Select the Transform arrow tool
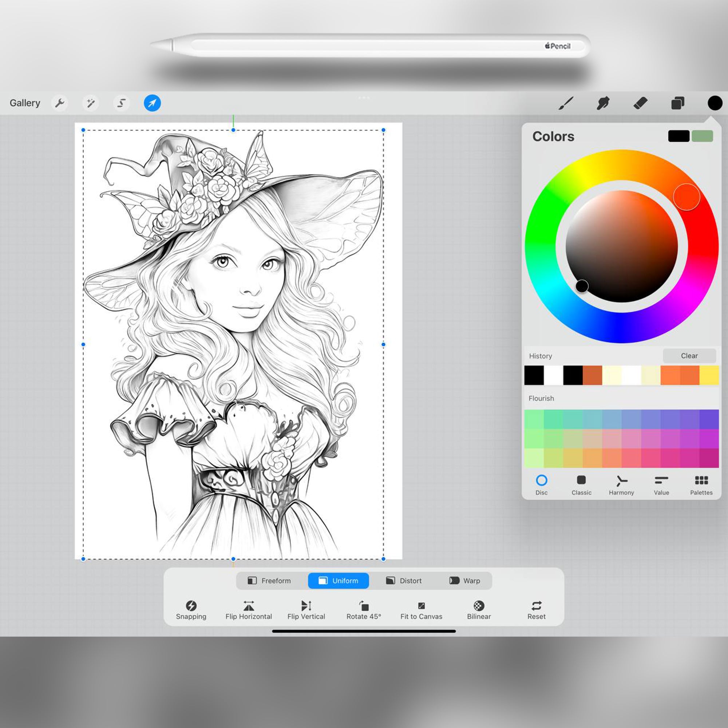Screen dimensions: 728x728 point(151,103)
